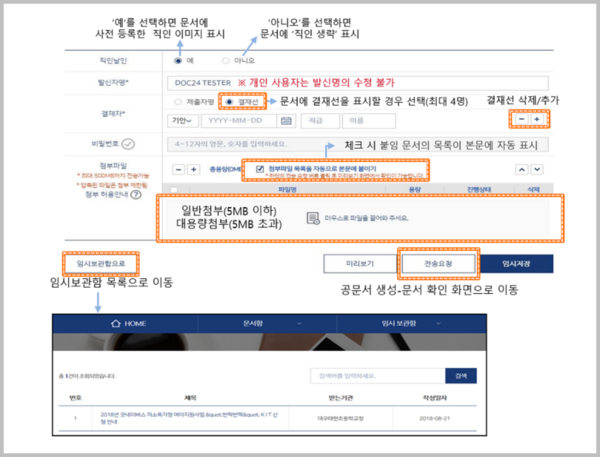The height and width of the screenshot is (457, 600).
Task: Click the 발신자명 field showing DOC24 TESTER
Action: (357, 83)
